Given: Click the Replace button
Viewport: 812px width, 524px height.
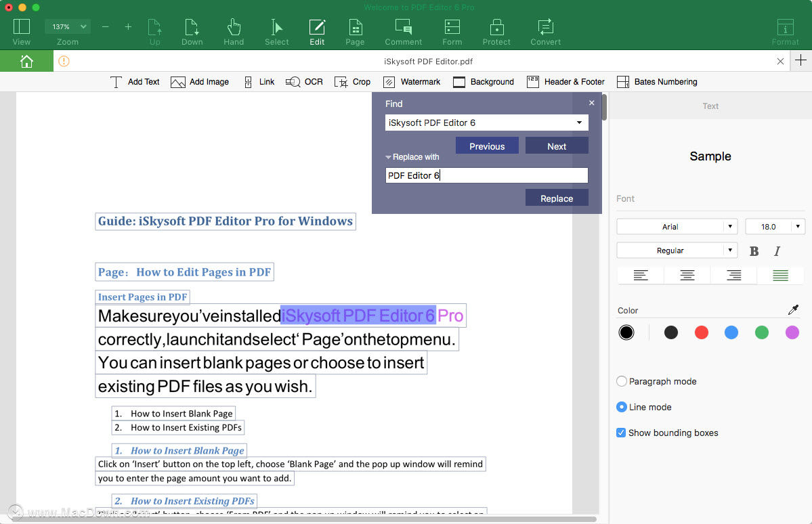Looking at the screenshot, I should click(x=557, y=198).
